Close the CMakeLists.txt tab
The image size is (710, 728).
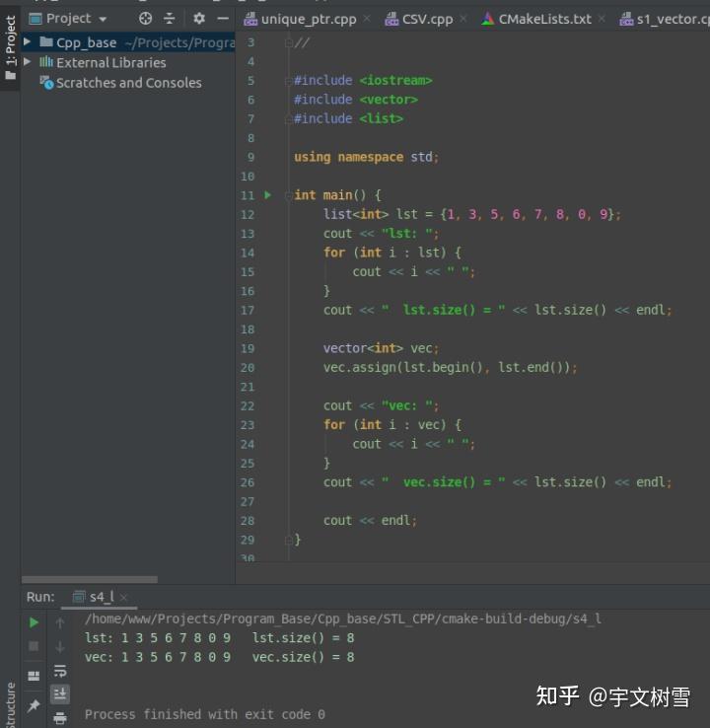[602, 19]
